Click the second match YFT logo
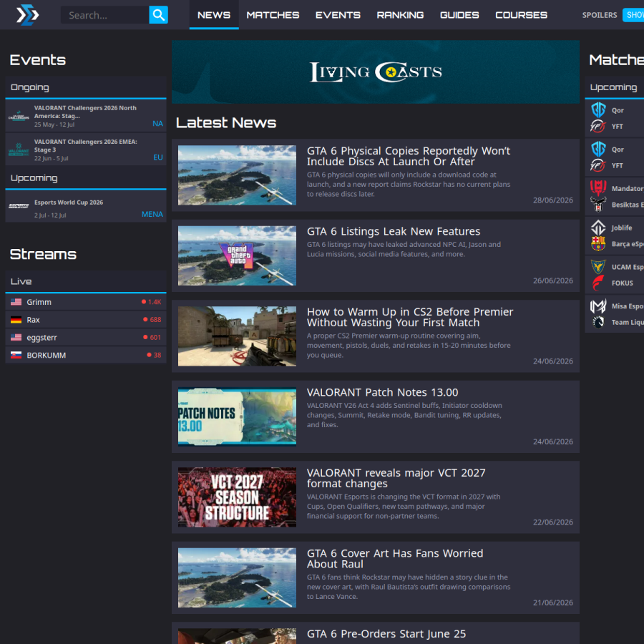The width and height of the screenshot is (644, 644). 598,165
